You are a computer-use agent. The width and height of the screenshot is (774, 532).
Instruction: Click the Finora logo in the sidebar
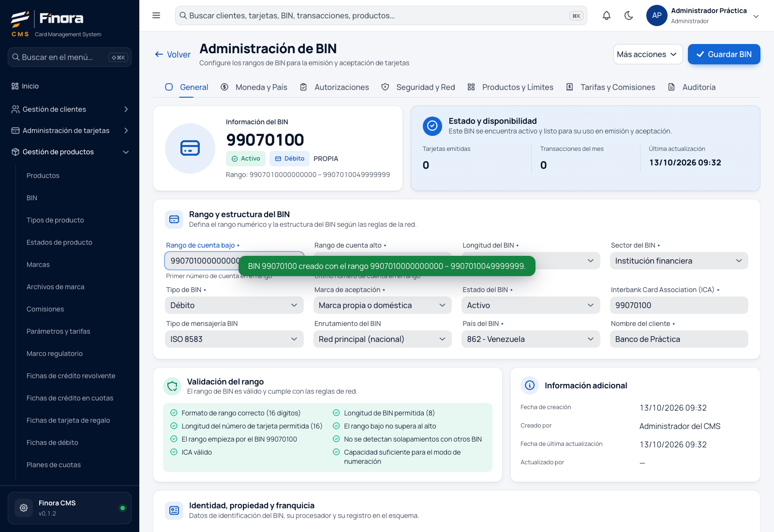(x=47, y=19)
